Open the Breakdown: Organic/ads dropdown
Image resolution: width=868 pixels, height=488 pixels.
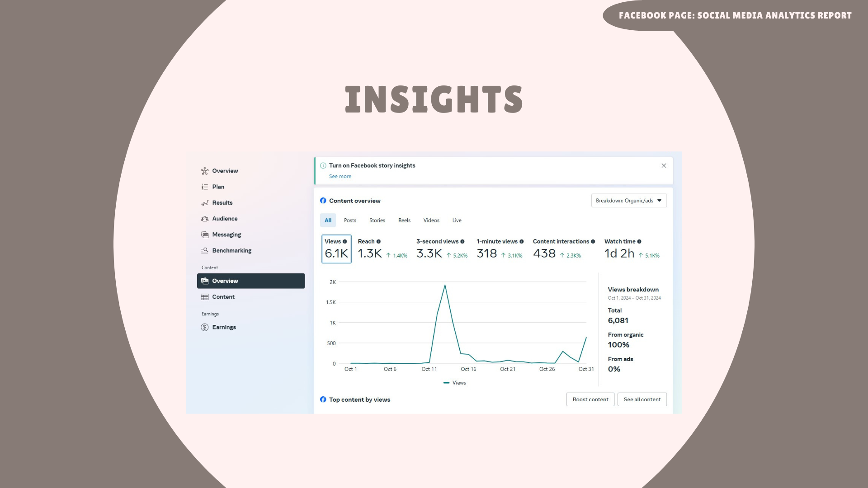[628, 201]
